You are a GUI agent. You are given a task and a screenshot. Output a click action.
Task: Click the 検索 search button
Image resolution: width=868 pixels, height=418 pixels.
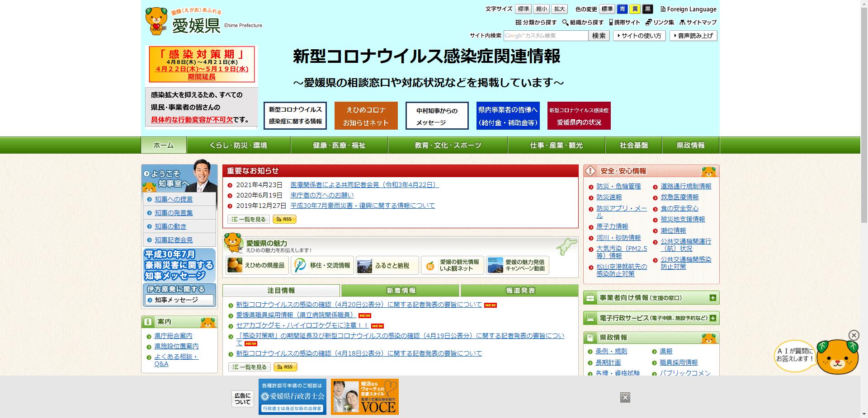[x=599, y=36]
